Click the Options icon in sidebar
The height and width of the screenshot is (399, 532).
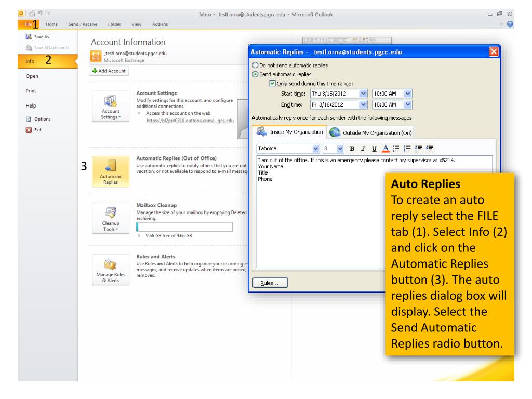(x=29, y=119)
